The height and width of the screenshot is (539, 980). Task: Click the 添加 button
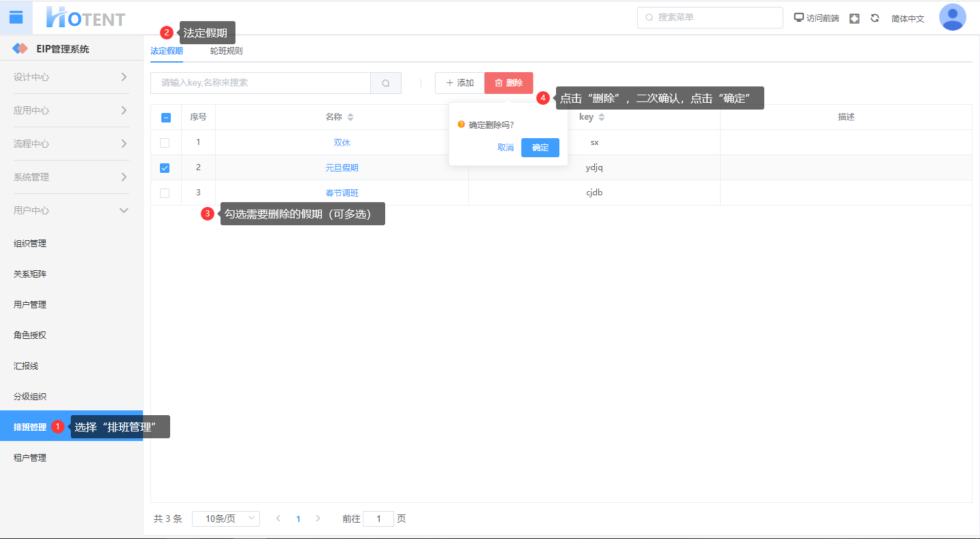[x=459, y=83]
